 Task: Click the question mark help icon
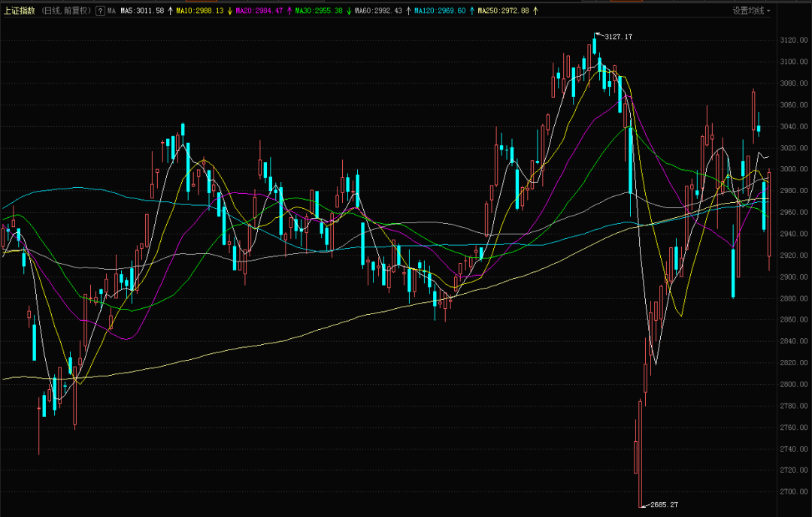pos(101,11)
